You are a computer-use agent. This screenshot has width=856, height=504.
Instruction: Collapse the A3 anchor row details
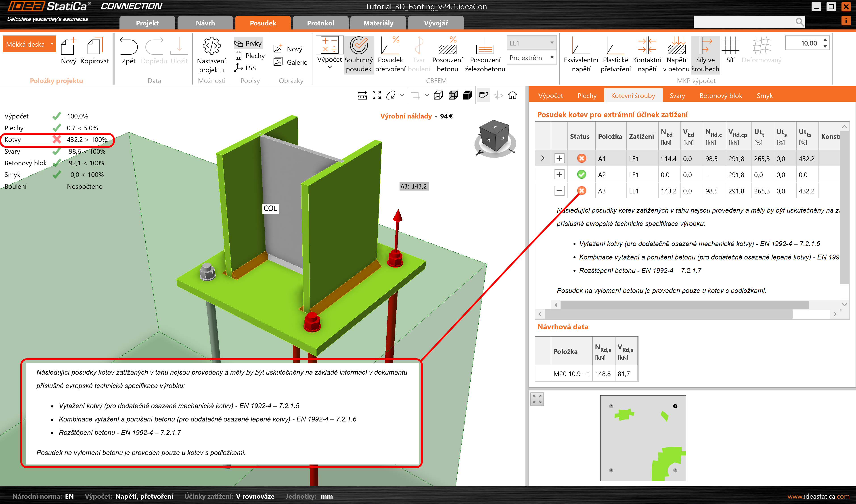pyautogui.click(x=559, y=191)
